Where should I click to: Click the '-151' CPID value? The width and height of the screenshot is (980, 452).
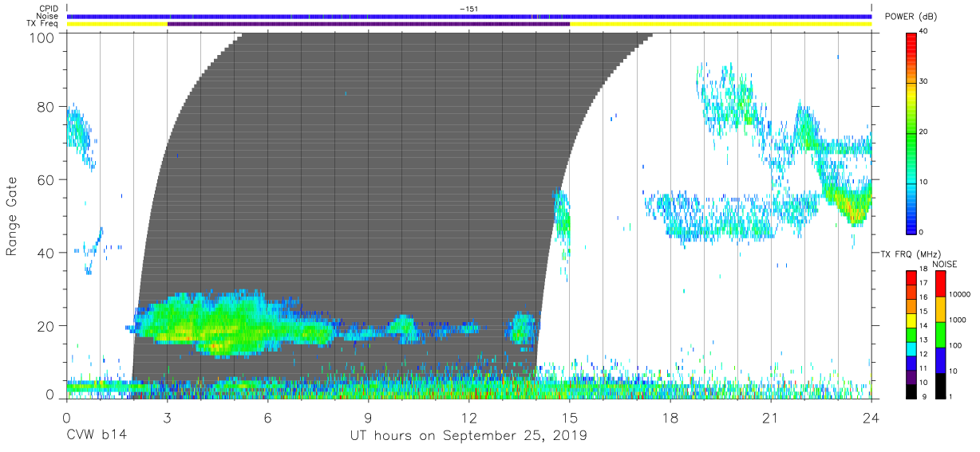[x=469, y=8]
